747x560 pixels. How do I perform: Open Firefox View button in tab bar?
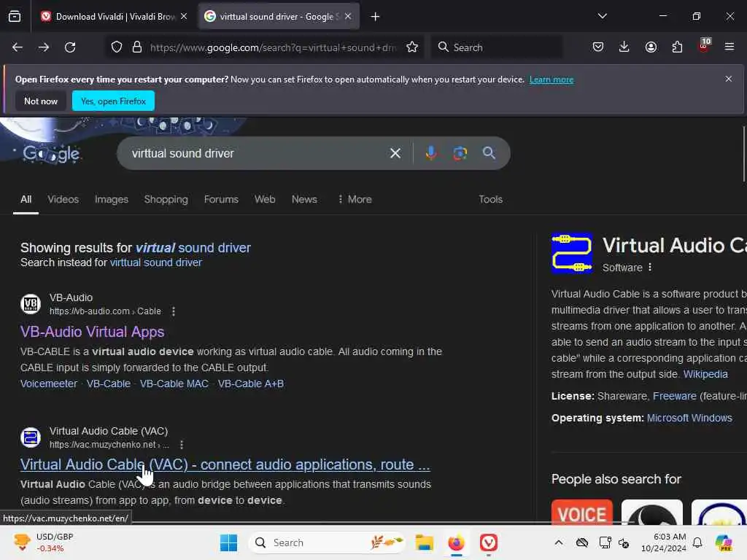tap(15, 17)
